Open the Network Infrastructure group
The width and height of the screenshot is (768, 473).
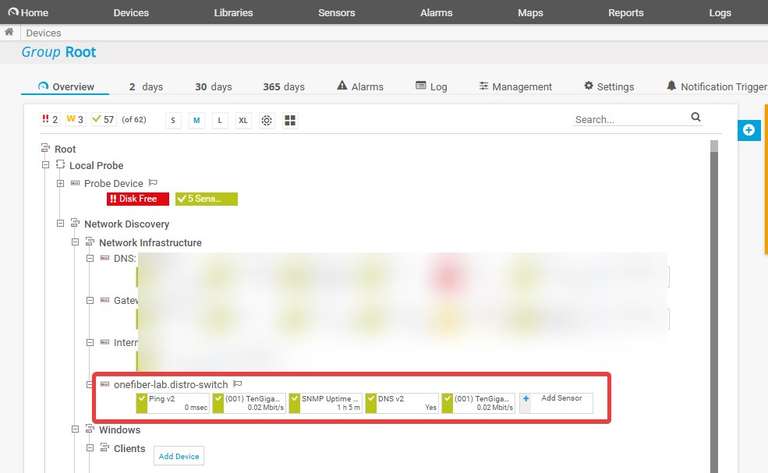point(150,242)
